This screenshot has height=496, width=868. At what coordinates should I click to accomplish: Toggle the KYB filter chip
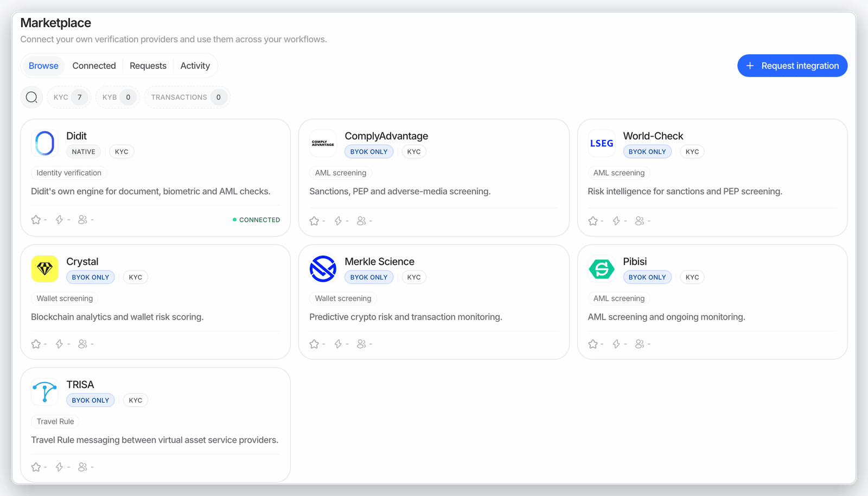point(118,97)
